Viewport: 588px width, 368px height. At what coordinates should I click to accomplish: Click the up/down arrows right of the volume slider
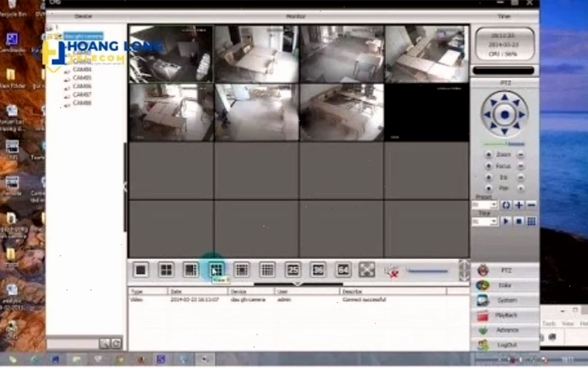click(464, 270)
